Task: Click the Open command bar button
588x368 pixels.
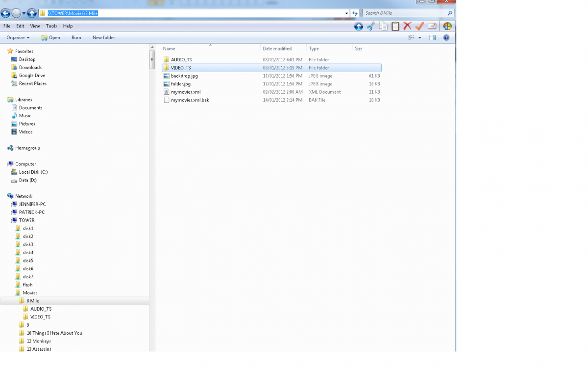Action: [x=51, y=38]
